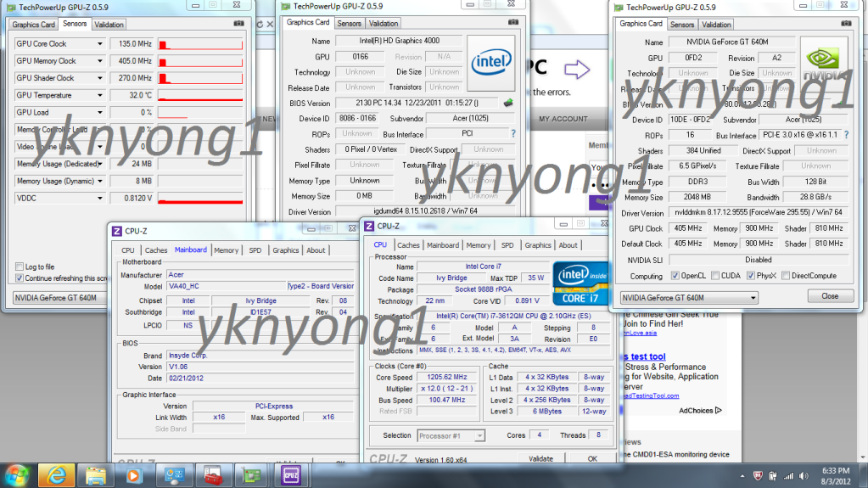
Task: Click the VDDC red sensor graph
Action: click(x=200, y=199)
